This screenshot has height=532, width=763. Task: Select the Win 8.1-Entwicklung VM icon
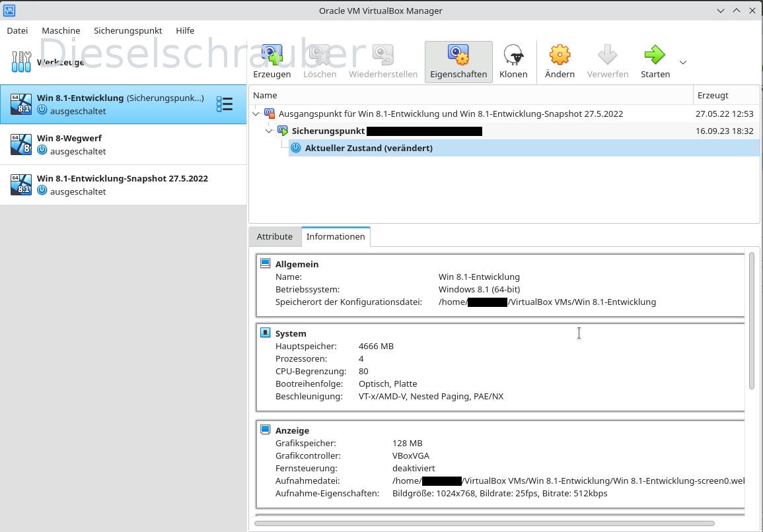tap(21, 104)
